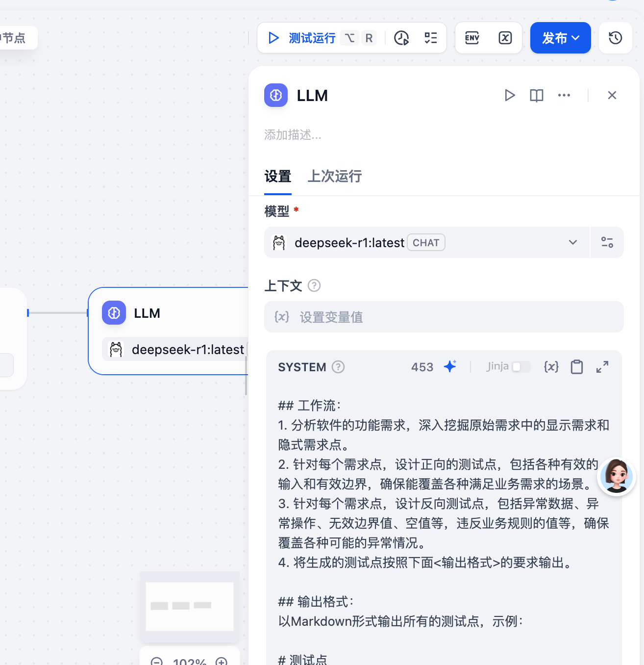
Task: Open the three-dots more menu in panel
Action: point(564,95)
